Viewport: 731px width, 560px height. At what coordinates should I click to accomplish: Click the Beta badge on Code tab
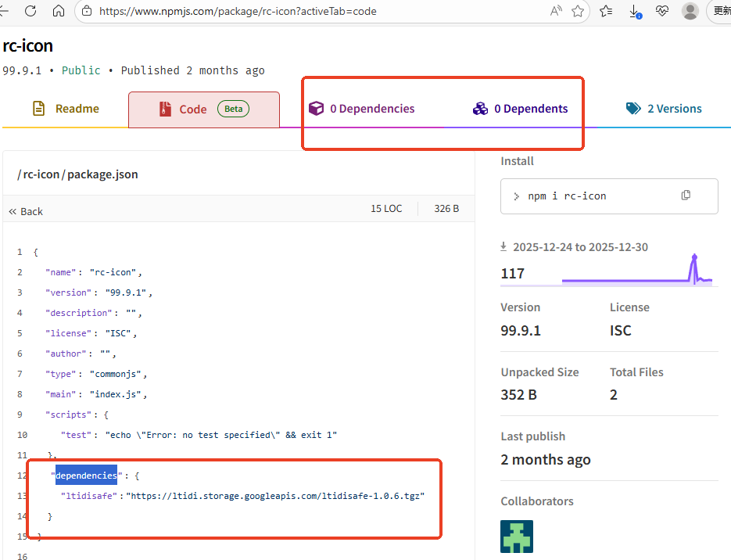[x=233, y=109]
